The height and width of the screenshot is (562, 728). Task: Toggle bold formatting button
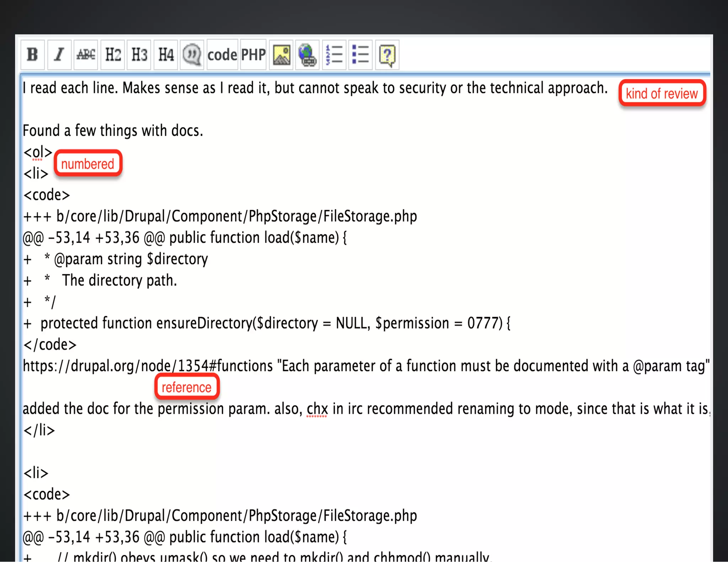click(32, 55)
